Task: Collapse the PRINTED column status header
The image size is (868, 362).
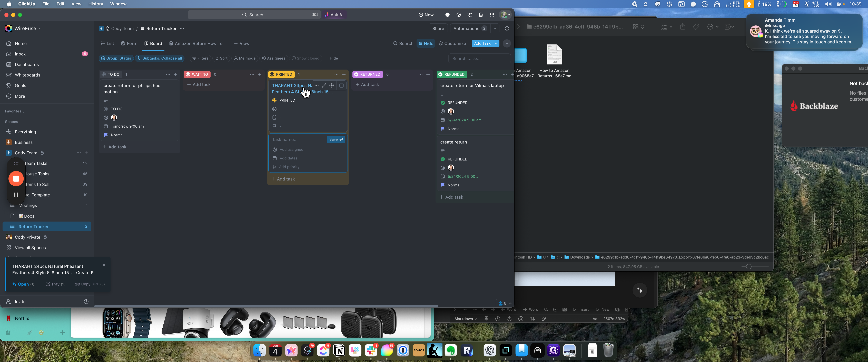Action: click(x=281, y=74)
